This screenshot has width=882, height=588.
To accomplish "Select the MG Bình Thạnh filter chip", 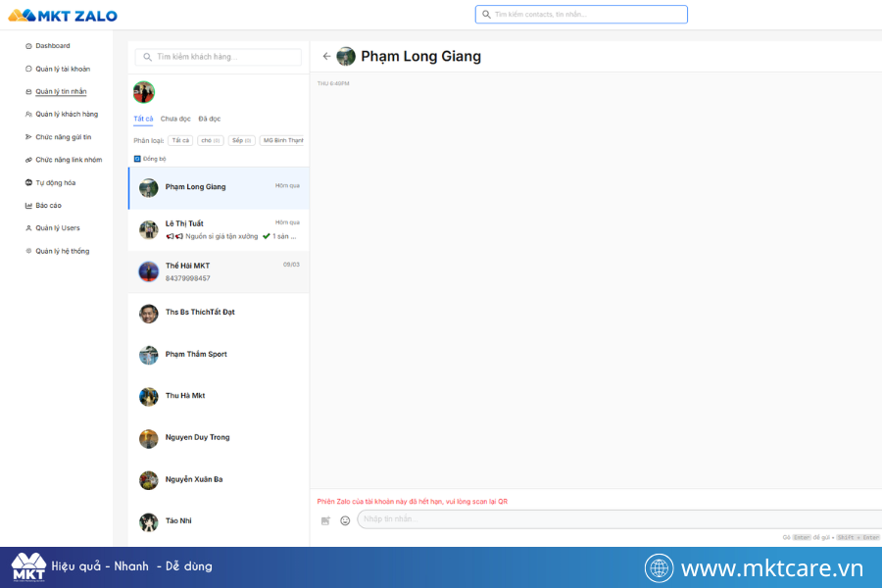I will tap(282, 141).
